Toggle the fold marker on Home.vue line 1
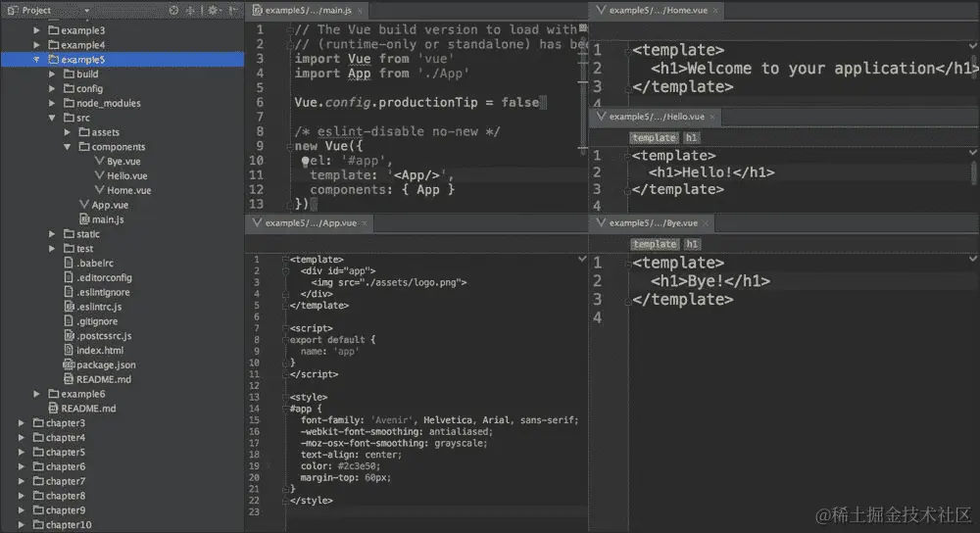 627,51
